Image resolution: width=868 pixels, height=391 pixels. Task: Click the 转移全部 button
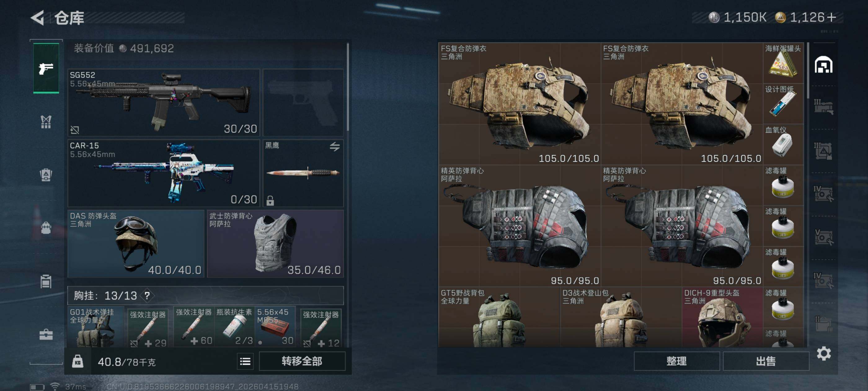coord(302,361)
